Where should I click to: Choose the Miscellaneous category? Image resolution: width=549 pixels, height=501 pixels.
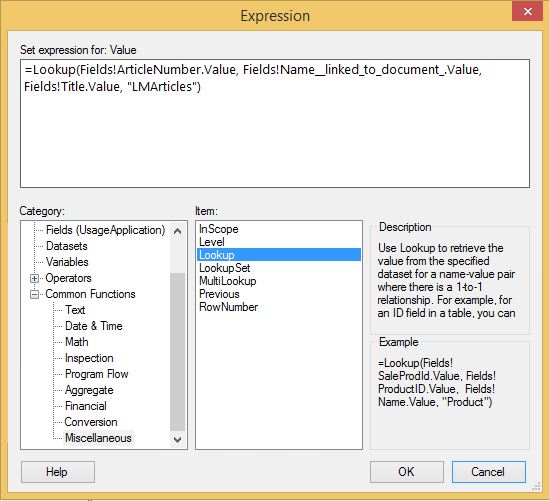pyautogui.click(x=98, y=438)
